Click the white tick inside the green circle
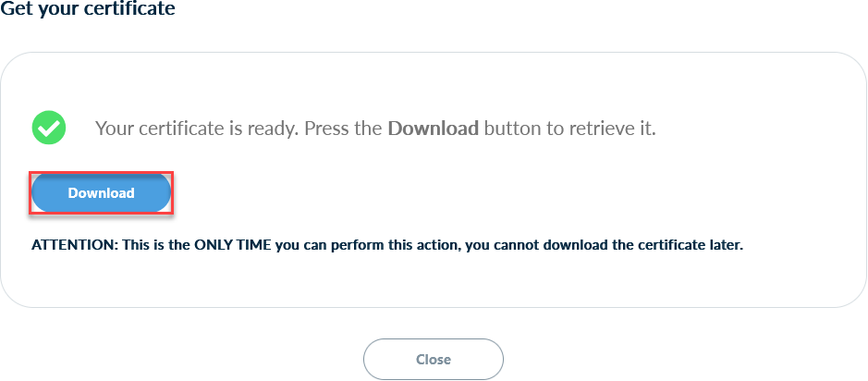Image resolution: width=868 pixels, height=381 pixels. 49,129
